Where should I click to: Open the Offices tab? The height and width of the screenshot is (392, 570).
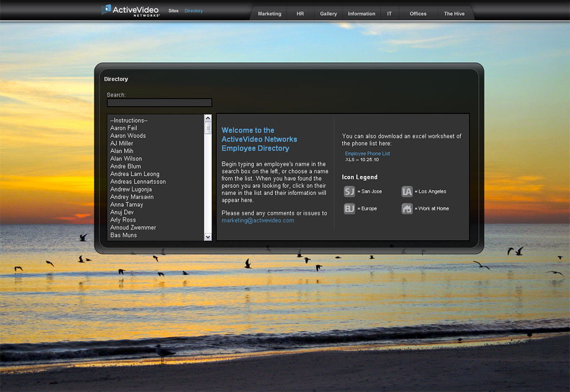(418, 13)
